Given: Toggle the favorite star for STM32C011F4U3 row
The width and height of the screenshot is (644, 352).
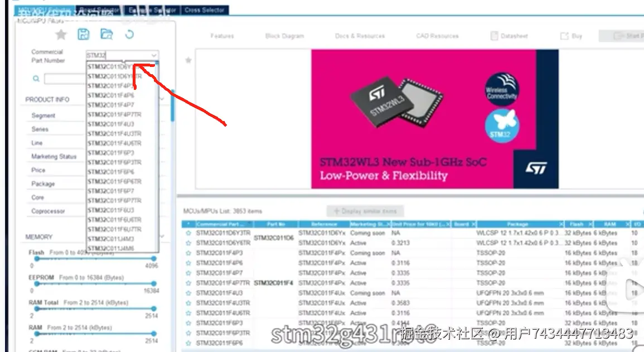Looking at the screenshot, I should (x=188, y=293).
